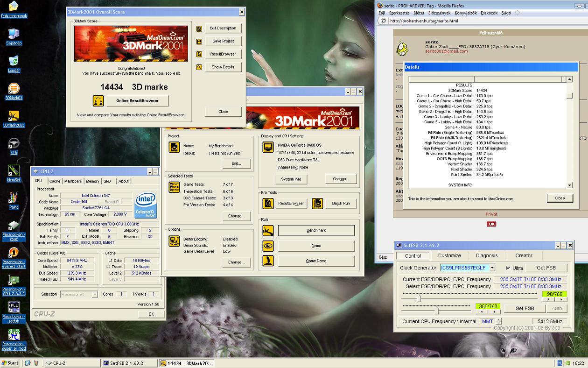Click the Pro Tools ResultBrowser icon
588x368 pixels.
(x=268, y=203)
